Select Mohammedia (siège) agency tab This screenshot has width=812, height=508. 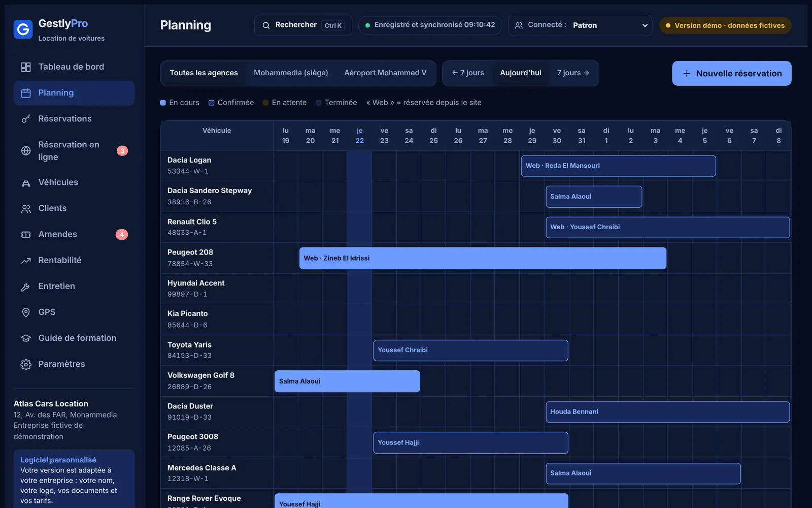(291, 73)
